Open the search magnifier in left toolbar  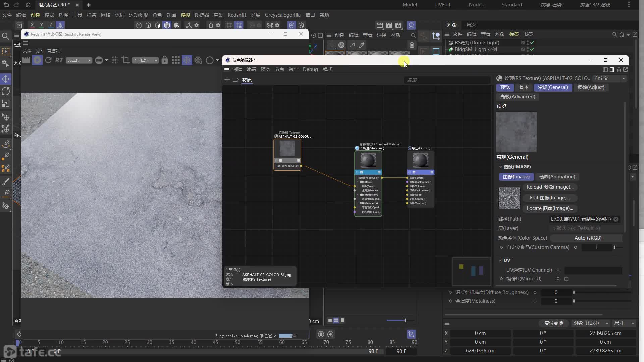point(5,36)
